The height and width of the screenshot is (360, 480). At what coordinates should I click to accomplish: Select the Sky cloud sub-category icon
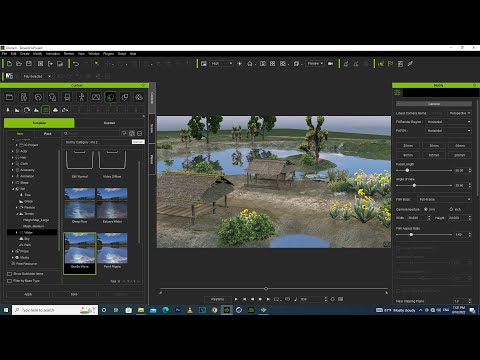(55, 110)
